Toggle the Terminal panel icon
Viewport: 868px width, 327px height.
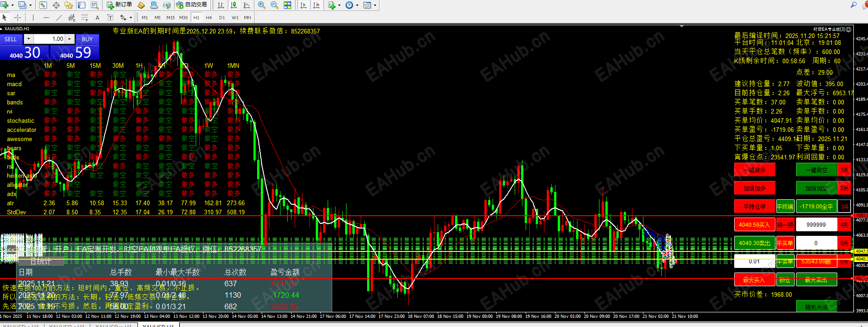(x=82, y=5)
